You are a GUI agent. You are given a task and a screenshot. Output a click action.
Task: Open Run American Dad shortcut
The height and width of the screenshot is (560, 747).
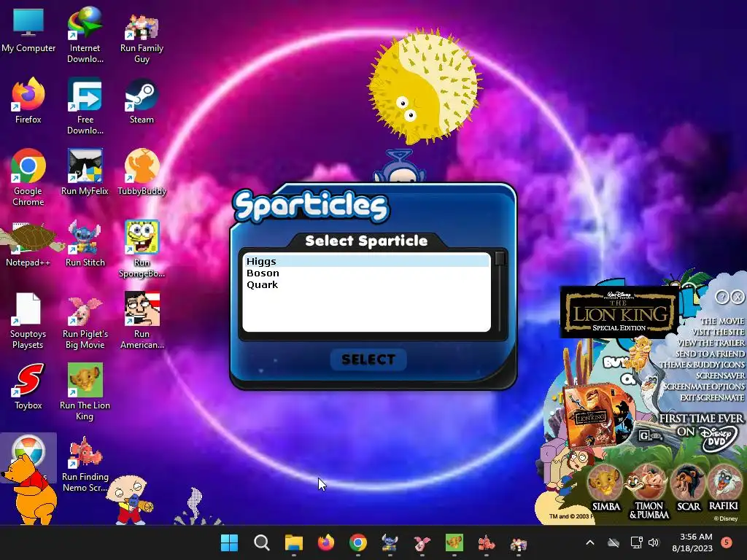tap(142, 321)
